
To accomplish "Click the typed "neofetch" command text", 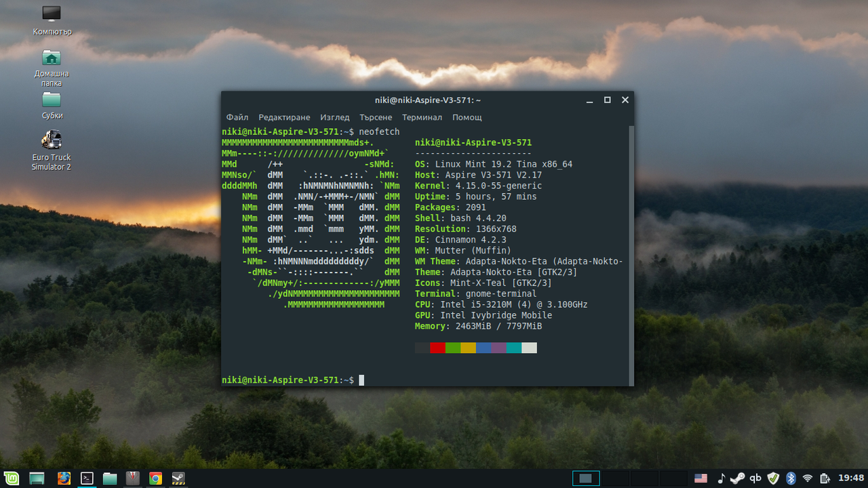I will click(380, 131).
